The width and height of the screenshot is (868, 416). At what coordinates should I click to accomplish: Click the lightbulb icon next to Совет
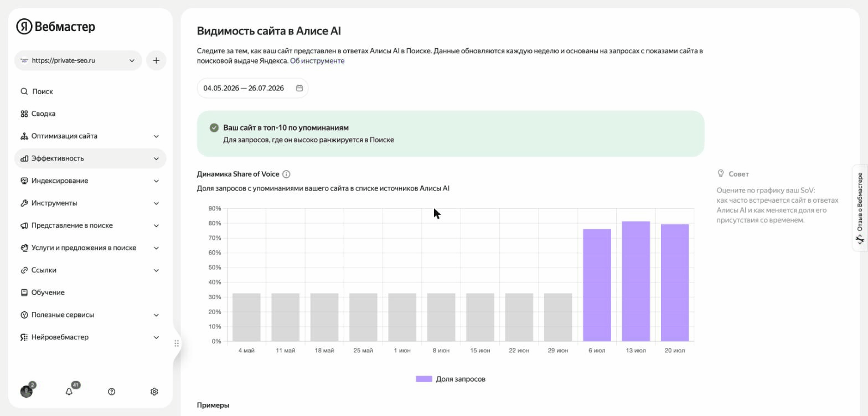(x=721, y=173)
